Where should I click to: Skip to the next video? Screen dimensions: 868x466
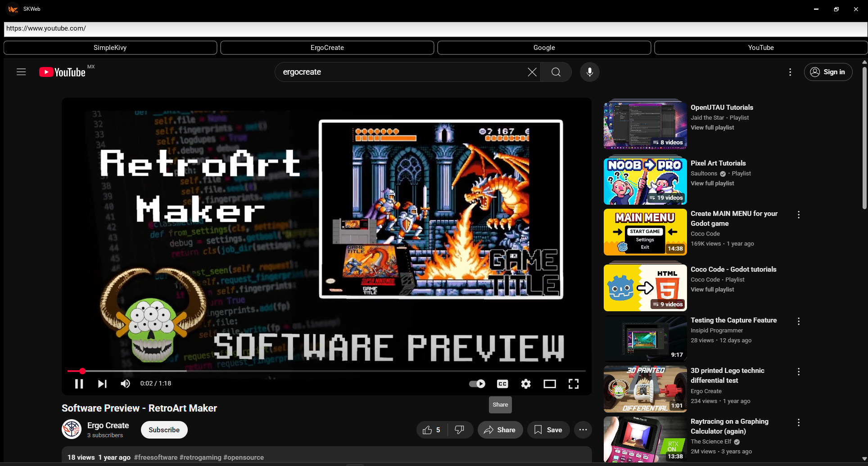click(x=102, y=384)
